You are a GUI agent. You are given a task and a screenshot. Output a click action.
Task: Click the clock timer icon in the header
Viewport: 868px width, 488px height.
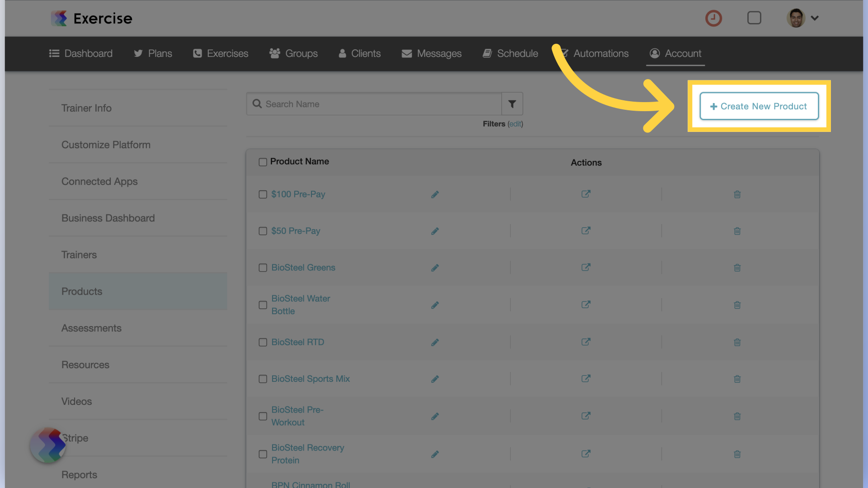[x=713, y=18]
